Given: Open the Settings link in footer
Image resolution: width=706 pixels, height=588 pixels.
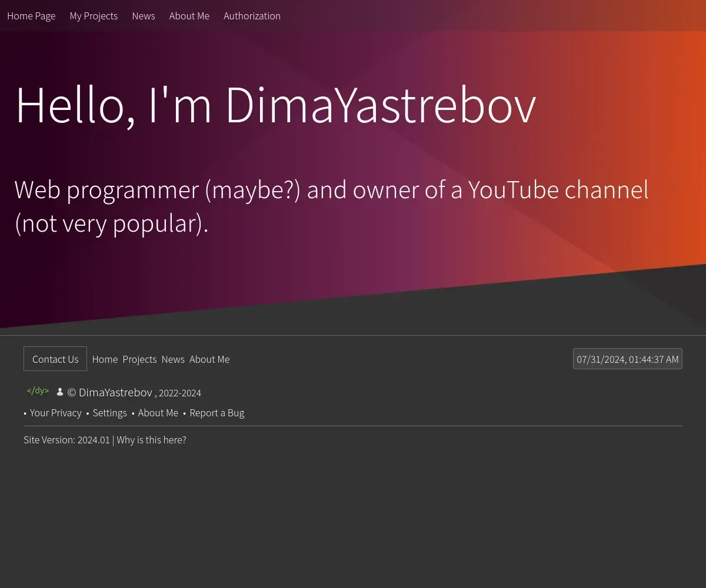Looking at the screenshot, I should pyautogui.click(x=109, y=413).
